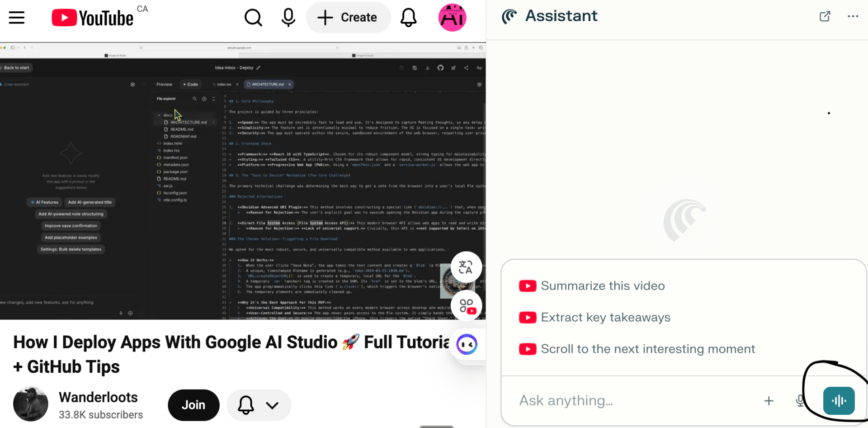Open YouTube search with the magnifier icon

[253, 18]
